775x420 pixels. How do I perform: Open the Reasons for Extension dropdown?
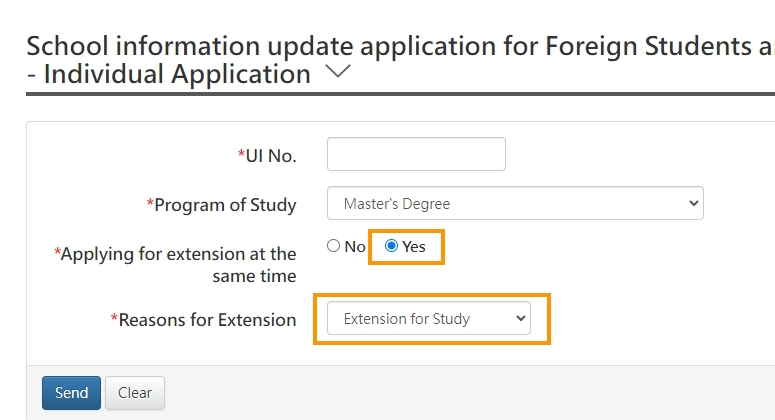click(x=429, y=318)
